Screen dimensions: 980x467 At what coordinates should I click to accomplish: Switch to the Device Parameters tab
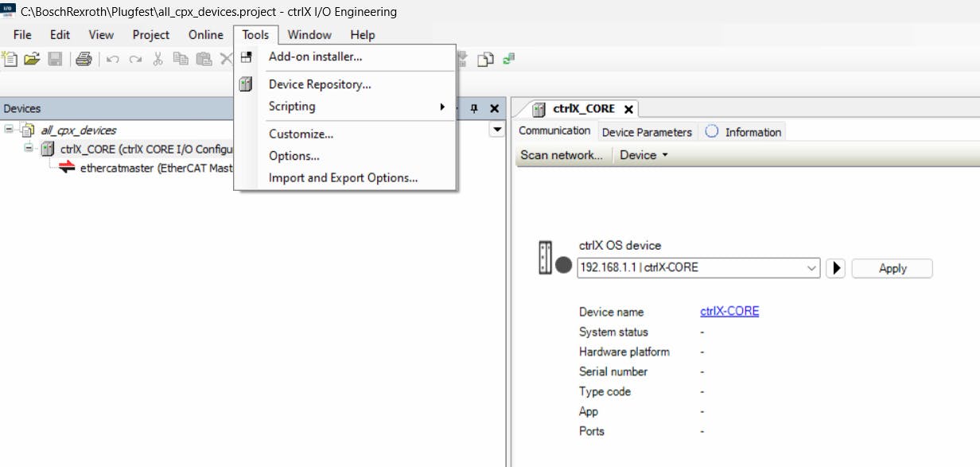(x=647, y=132)
